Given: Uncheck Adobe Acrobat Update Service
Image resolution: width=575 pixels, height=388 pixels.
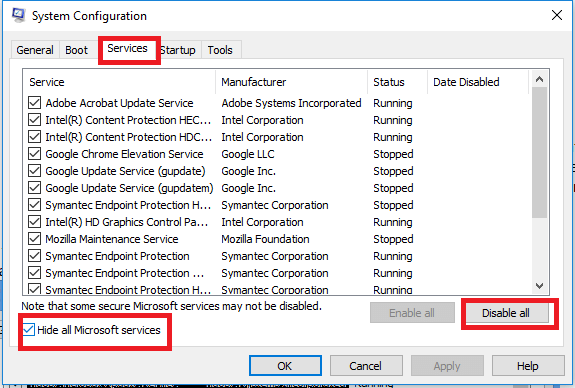Looking at the screenshot, I should pyautogui.click(x=34, y=103).
